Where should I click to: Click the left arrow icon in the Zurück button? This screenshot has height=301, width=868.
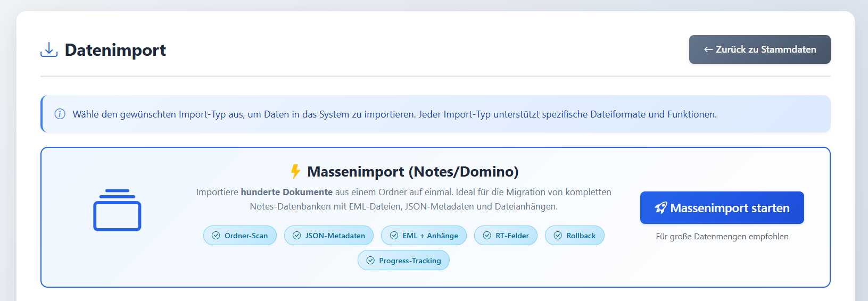tap(708, 49)
